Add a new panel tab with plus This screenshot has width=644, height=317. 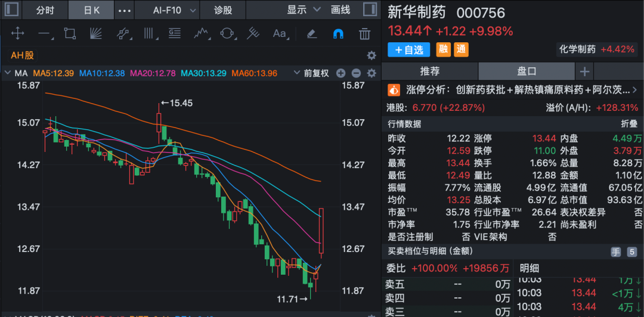(x=584, y=72)
